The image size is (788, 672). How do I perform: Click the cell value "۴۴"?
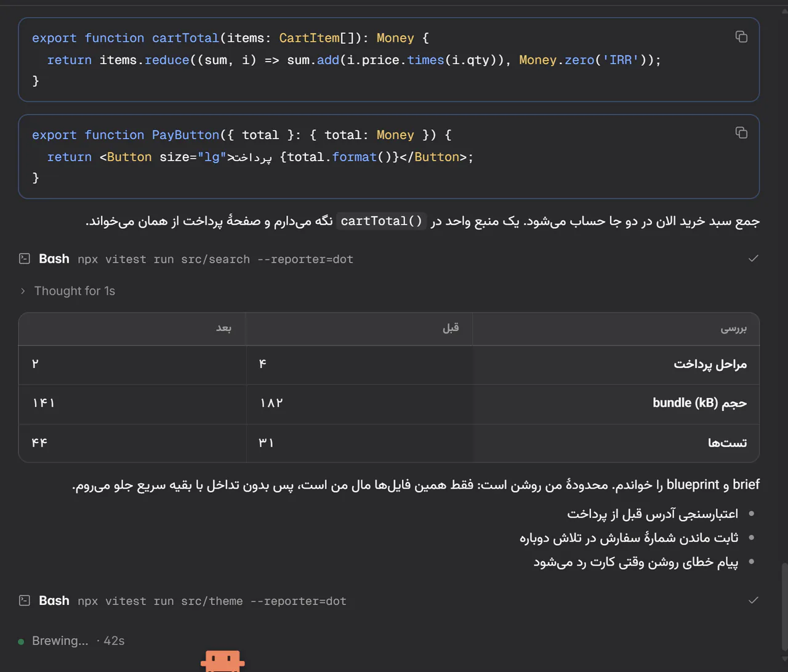tap(39, 442)
